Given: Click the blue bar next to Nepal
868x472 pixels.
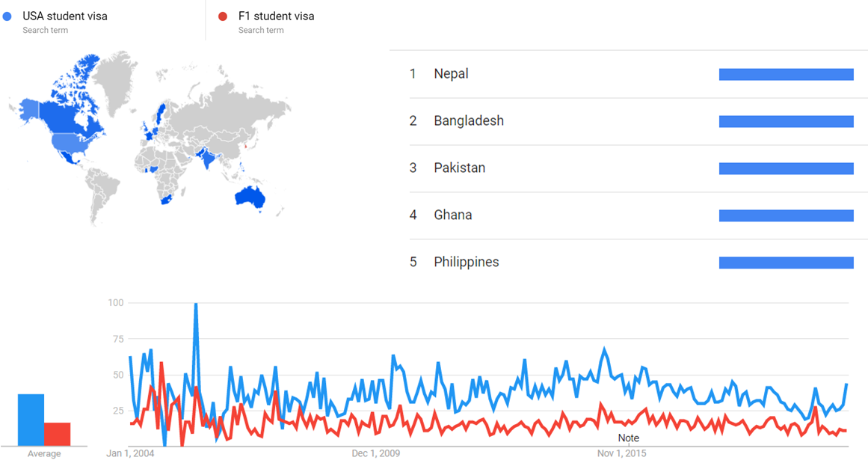Looking at the screenshot, I should pyautogui.click(x=786, y=74).
